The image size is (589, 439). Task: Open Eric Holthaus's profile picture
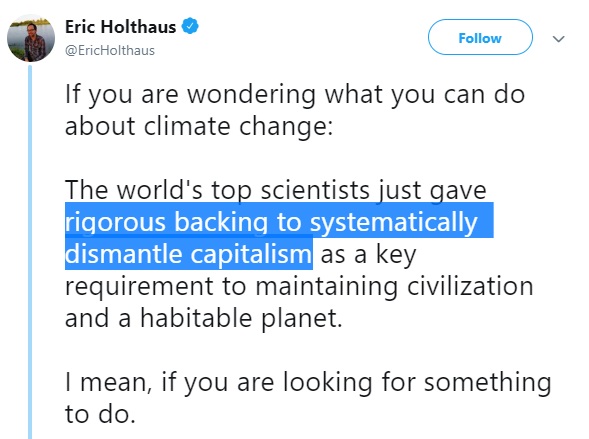click(x=31, y=38)
